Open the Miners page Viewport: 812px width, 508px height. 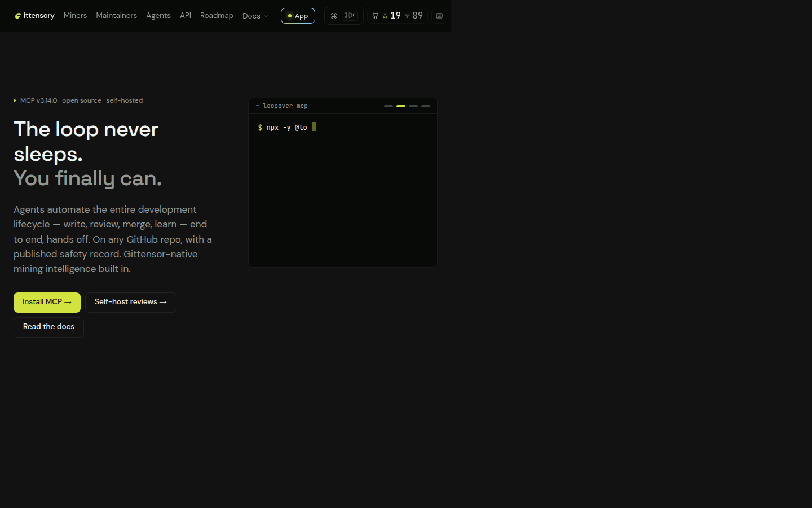point(75,16)
